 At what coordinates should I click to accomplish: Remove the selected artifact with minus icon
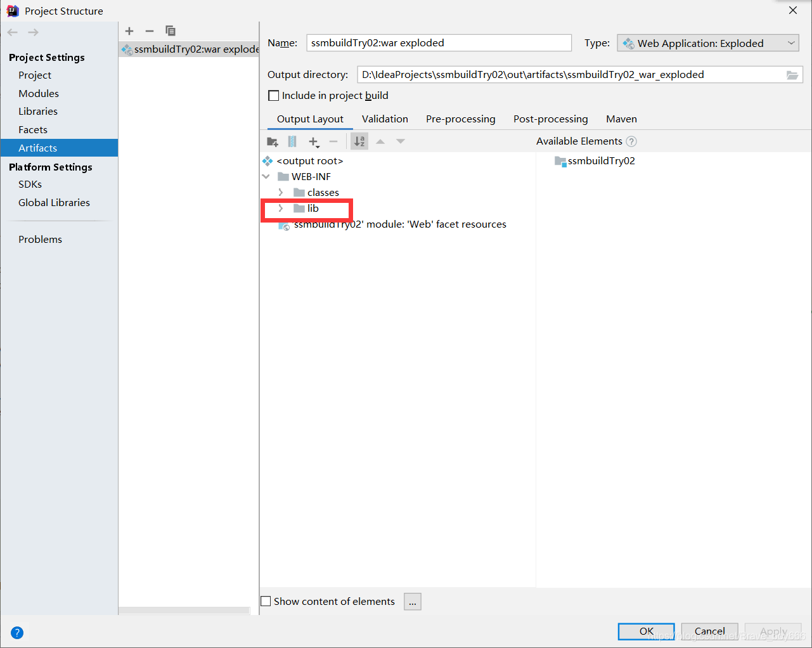(150, 31)
